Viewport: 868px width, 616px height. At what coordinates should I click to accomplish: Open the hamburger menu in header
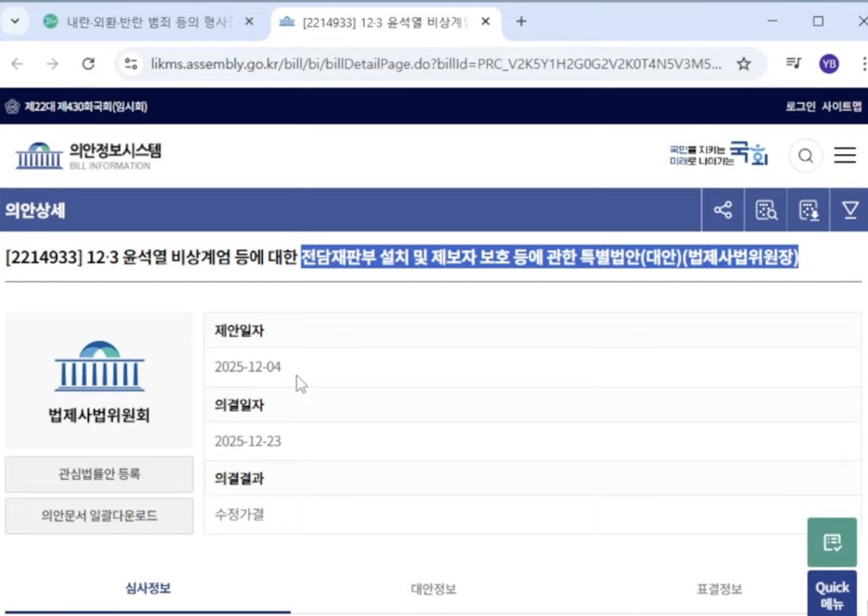(844, 155)
